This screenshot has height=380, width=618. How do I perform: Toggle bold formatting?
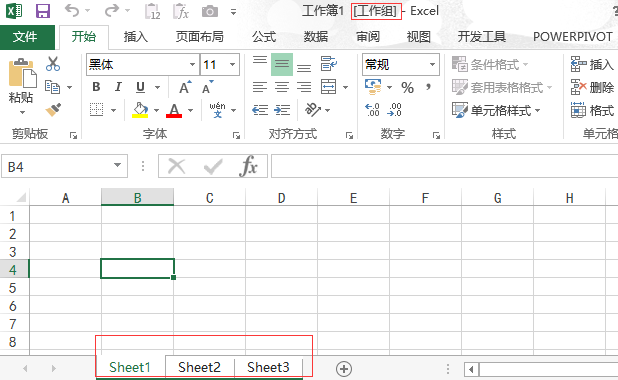pos(96,87)
